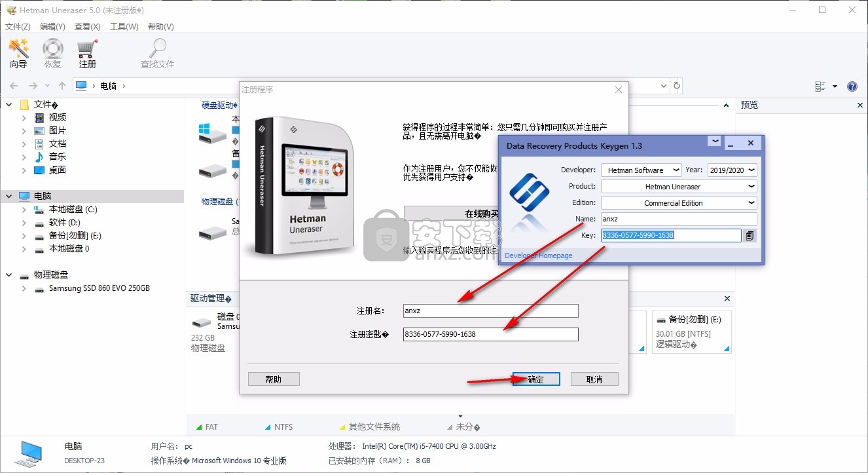This screenshot has width=868, height=473.
Task: Close the 注册程序 dialog
Action: (x=618, y=90)
